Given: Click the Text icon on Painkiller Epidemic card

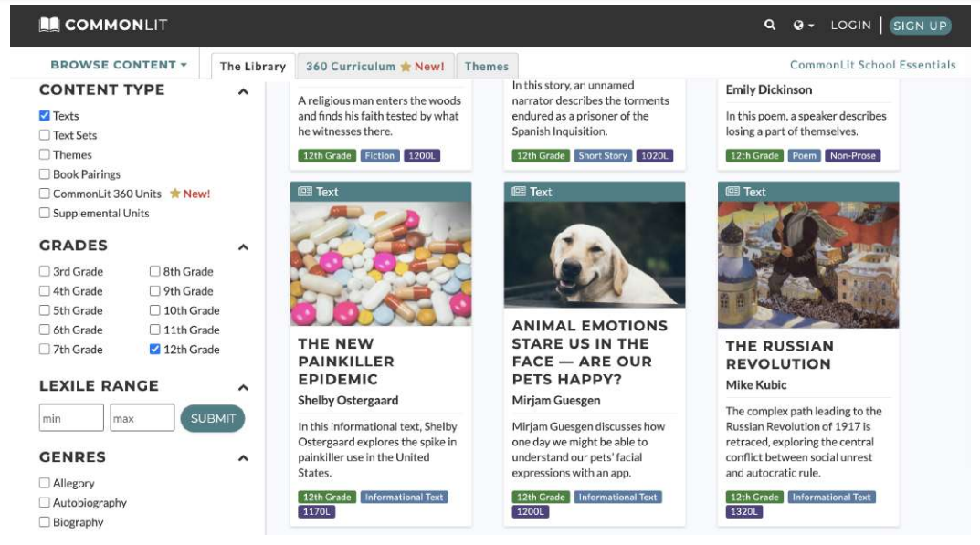Looking at the screenshot, I should [x=305, y=192].
